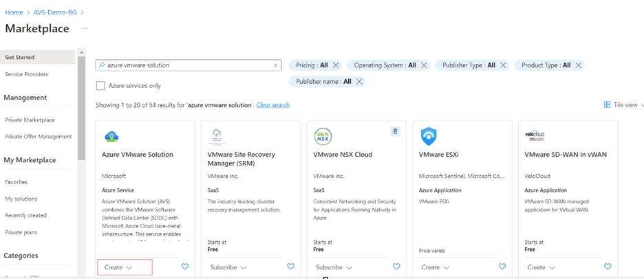This screenshot has width=644, height=279.
Task: Remove the Publisher name filter
Action: click(359, 82)
